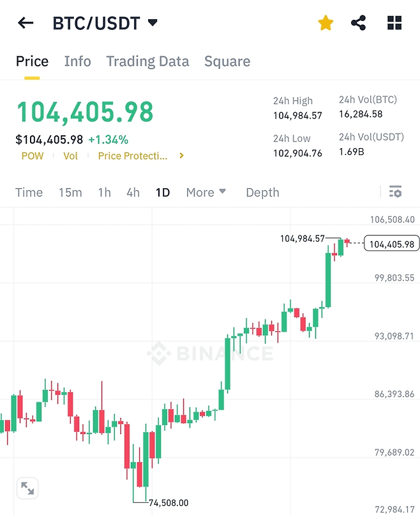
Task: Select the Time chart view
Action: point(29,192)
